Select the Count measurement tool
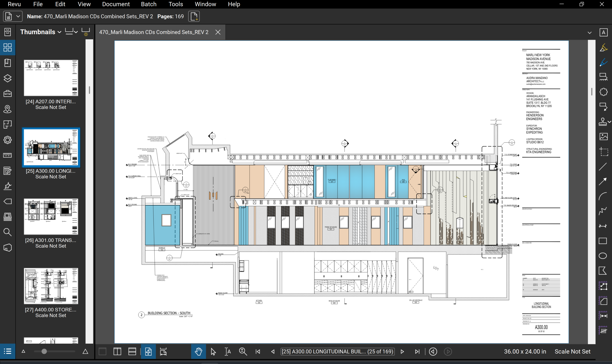The width and height of the screenshot is (612, 364). pos(603,330)
